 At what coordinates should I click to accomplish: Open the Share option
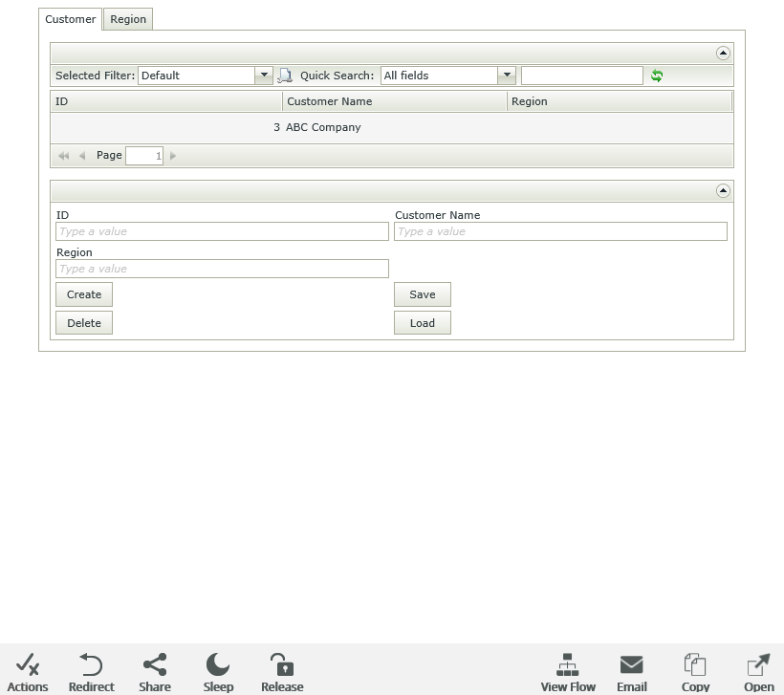[x=154, y=665]
